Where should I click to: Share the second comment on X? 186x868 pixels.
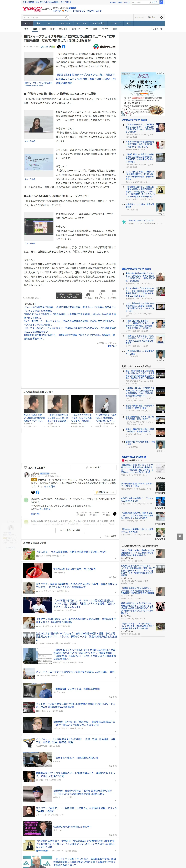114,514
